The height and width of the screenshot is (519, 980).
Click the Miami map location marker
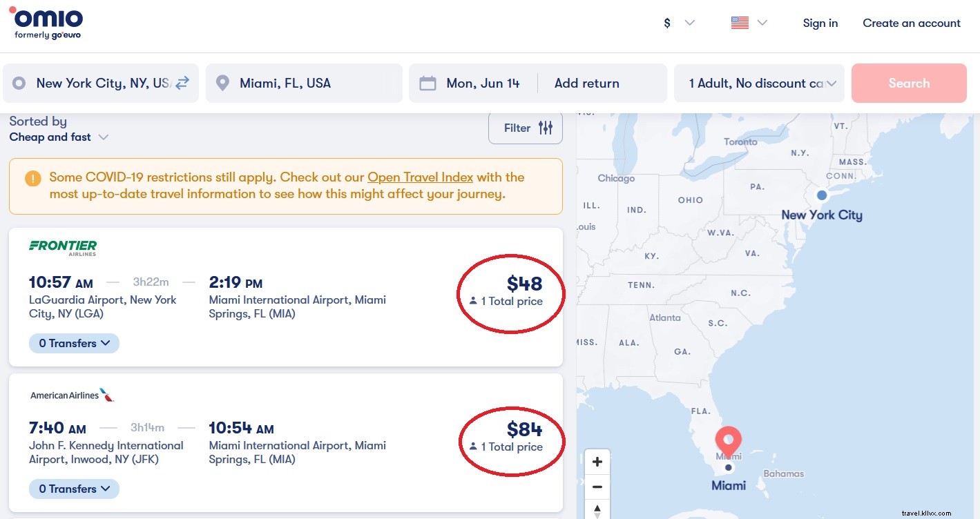tap(728, 442)
